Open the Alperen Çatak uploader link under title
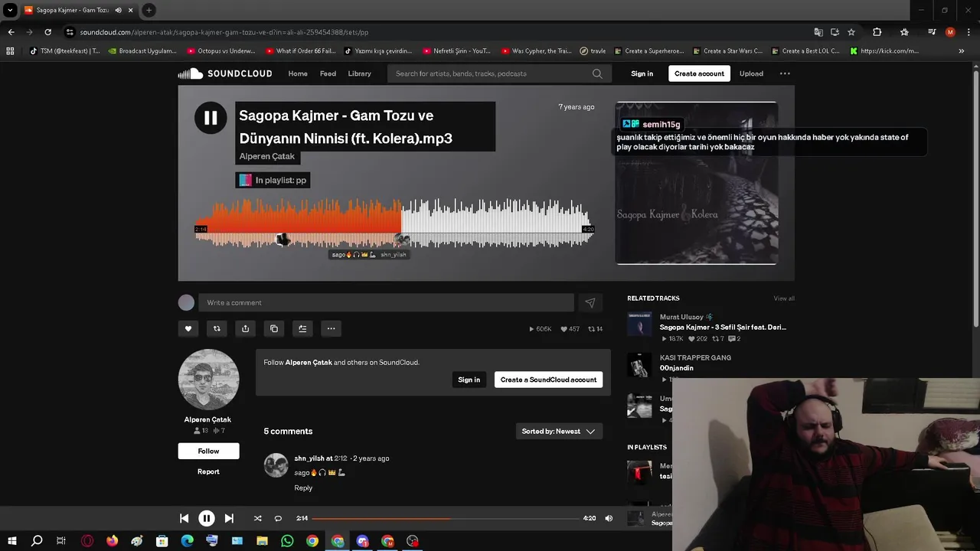The width and height of the screenshot is (980, 551). pyautogui.click(x=266, y=156)
